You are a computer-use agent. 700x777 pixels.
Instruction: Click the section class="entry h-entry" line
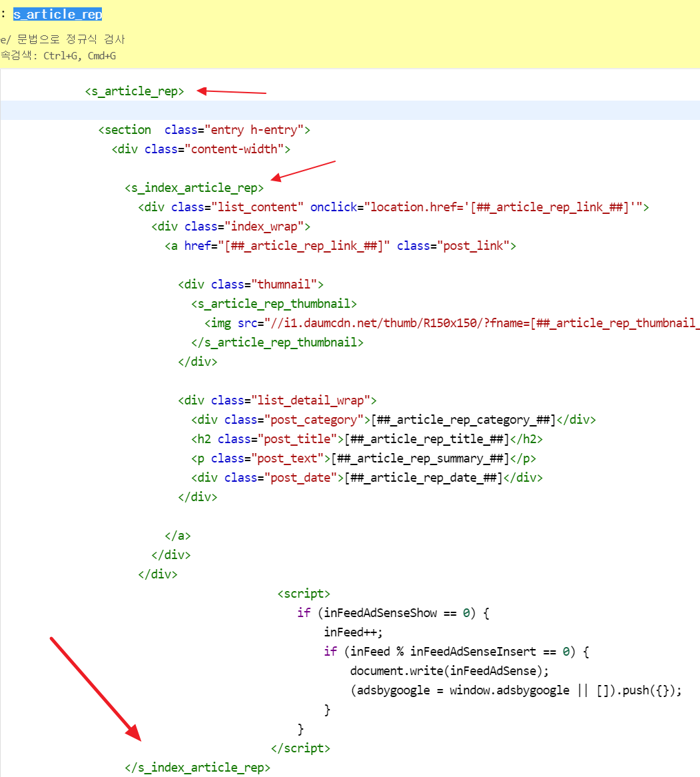click(204, 130)
